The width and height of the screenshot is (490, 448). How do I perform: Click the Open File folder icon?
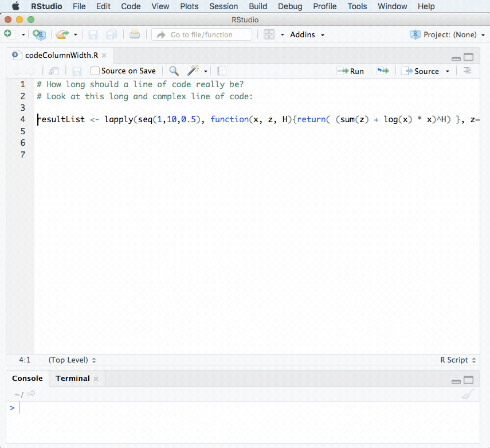tap(62, 34)
